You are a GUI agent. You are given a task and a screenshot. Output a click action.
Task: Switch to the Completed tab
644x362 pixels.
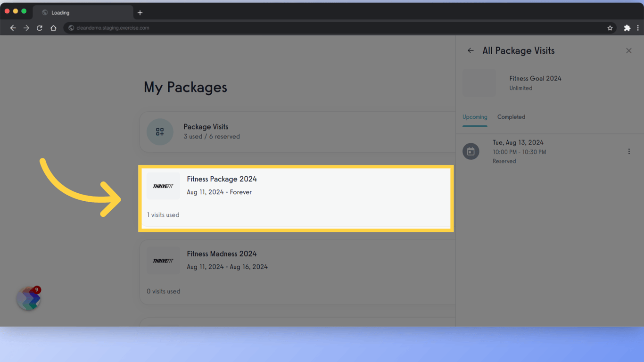[x=511, y=117]
